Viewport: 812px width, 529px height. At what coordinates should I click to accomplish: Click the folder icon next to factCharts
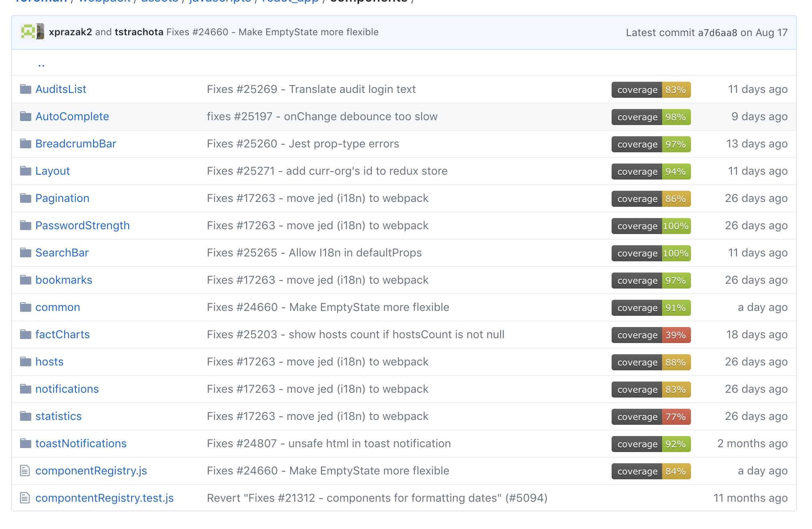[26, 334]
